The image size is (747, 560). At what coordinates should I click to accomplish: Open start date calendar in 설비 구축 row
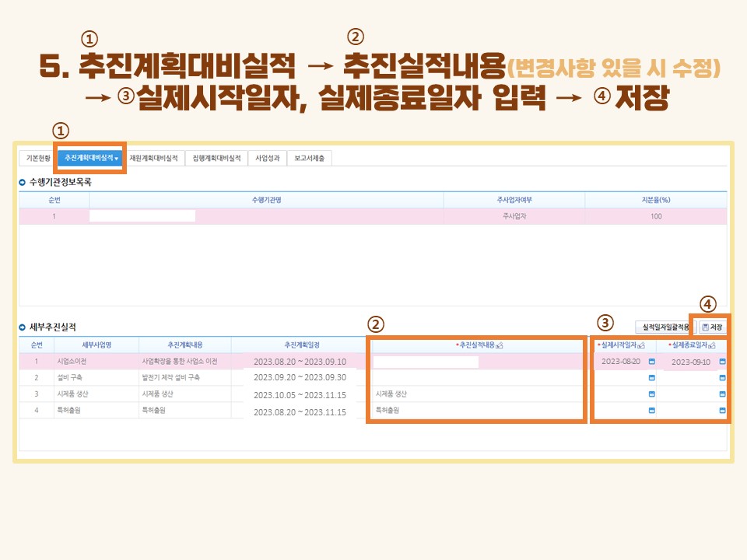click(x=652, y=378)
